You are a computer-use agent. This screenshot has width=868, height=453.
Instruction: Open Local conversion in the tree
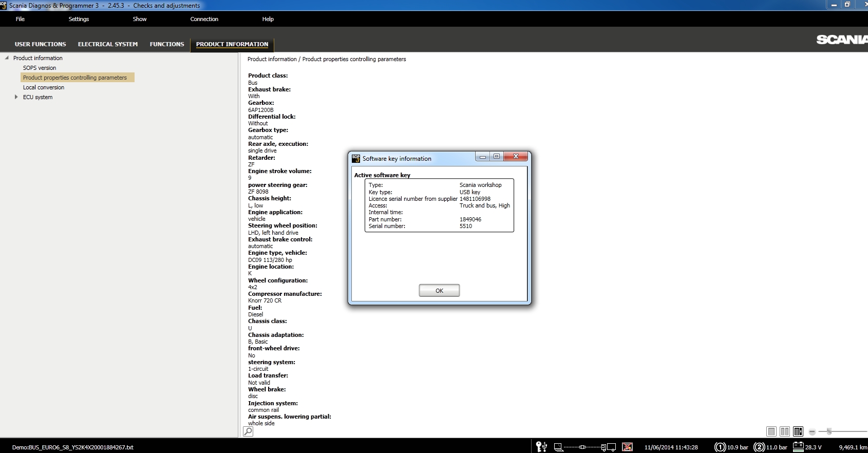click(x=44, y=87)
